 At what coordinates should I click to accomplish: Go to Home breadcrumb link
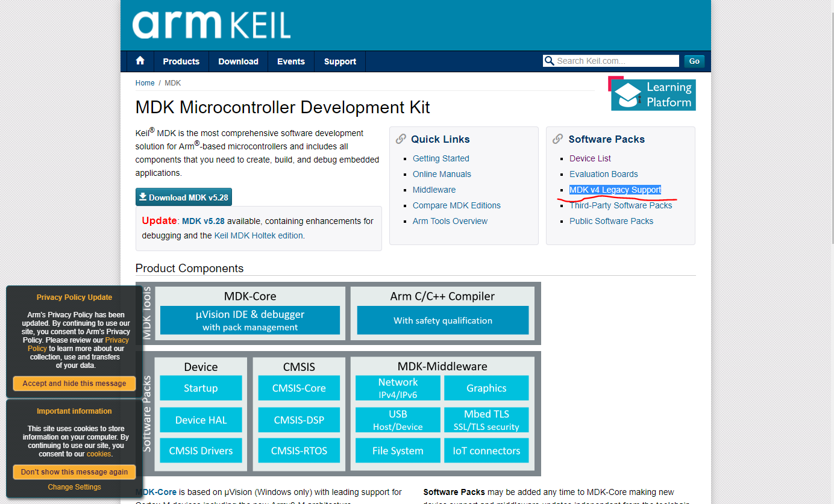(145, 83)
